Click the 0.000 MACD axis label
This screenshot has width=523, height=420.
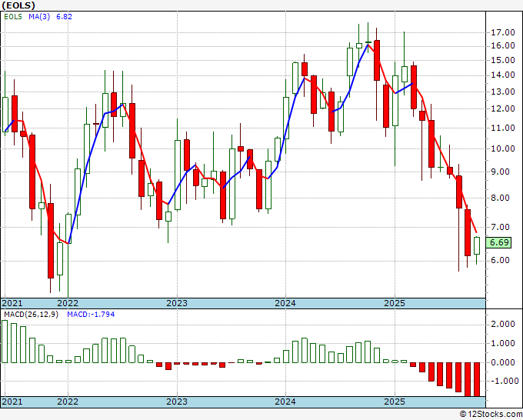coord(503,362)
